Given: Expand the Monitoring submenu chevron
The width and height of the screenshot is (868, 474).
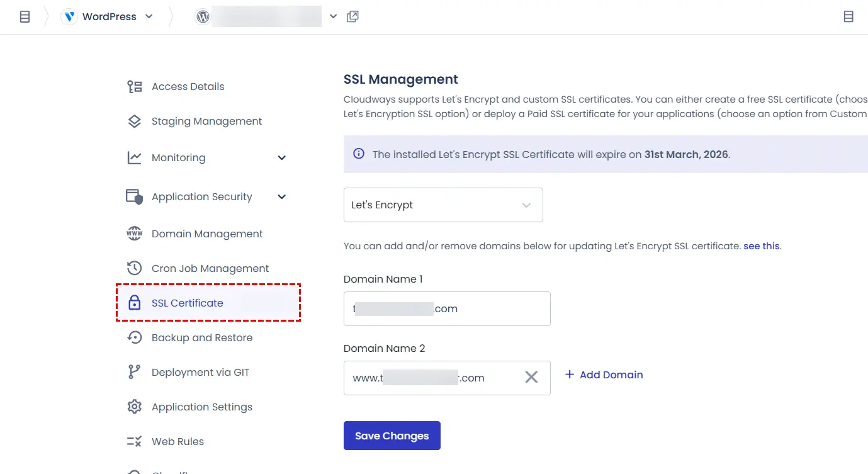Looking at the screenshot, I should [x=282, y=157].
